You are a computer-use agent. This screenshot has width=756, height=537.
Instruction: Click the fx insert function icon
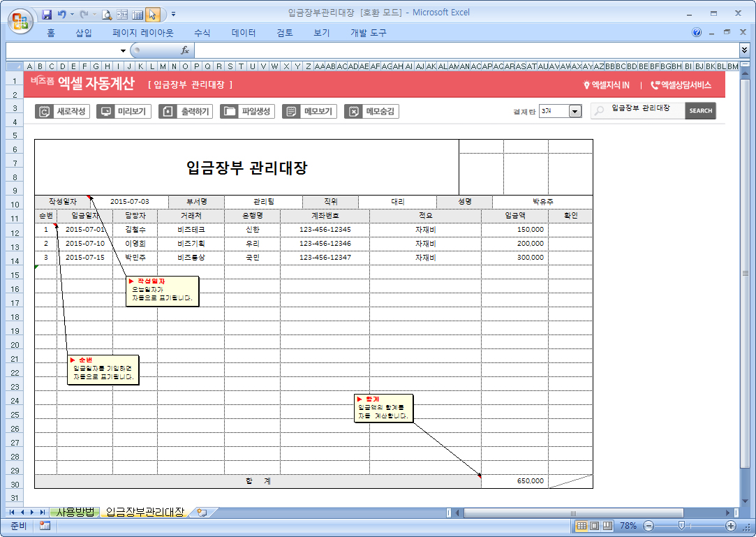[x=185, y=50]
